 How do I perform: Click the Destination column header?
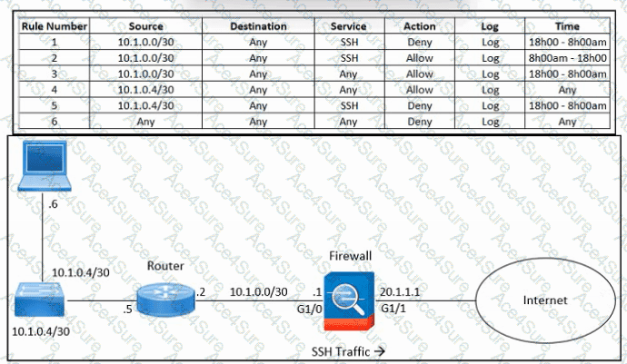[258, 26]
